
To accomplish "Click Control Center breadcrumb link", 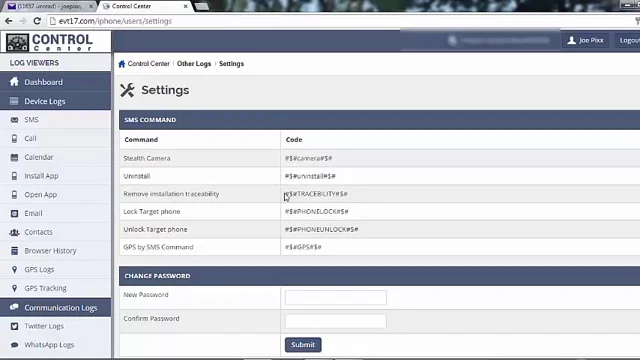I will tap(149, 64).
